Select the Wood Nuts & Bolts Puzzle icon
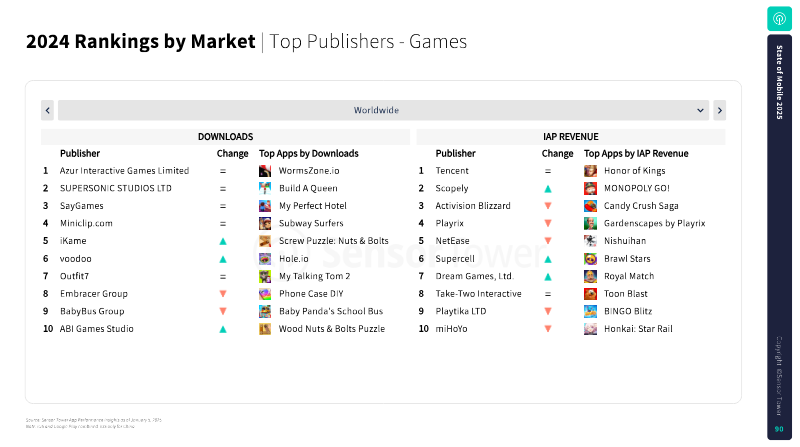This screenshot has width=800, height=447. tap(265, 329)
